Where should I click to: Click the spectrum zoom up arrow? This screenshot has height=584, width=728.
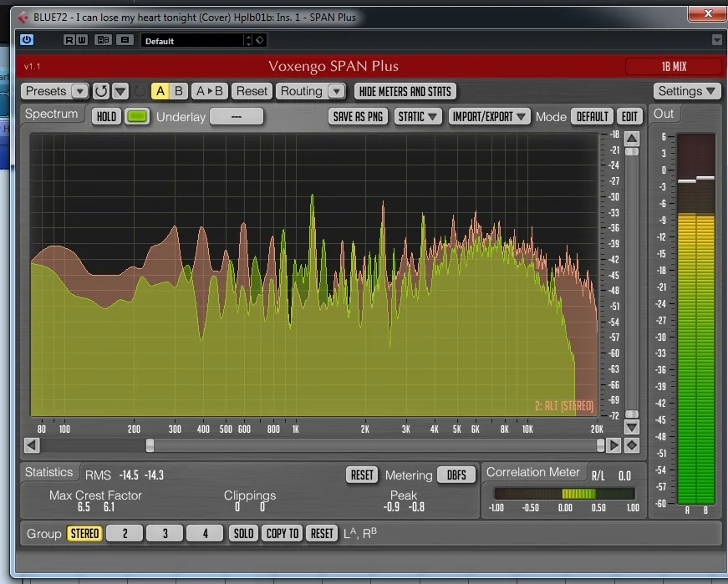(x=631, y=139)
